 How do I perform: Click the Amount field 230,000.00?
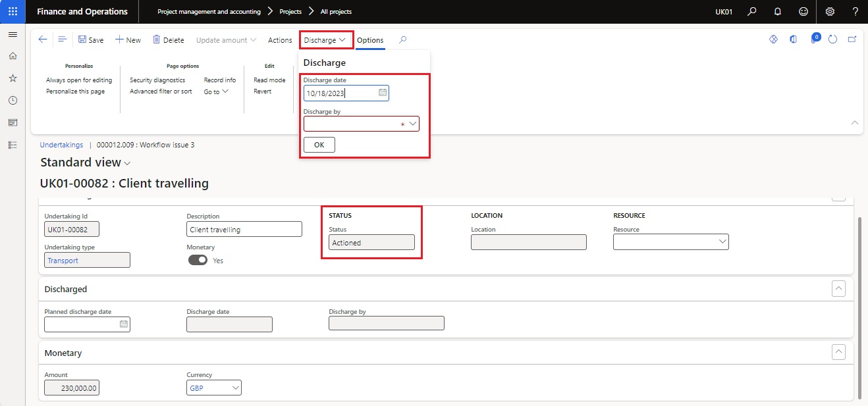click(72, 388)
